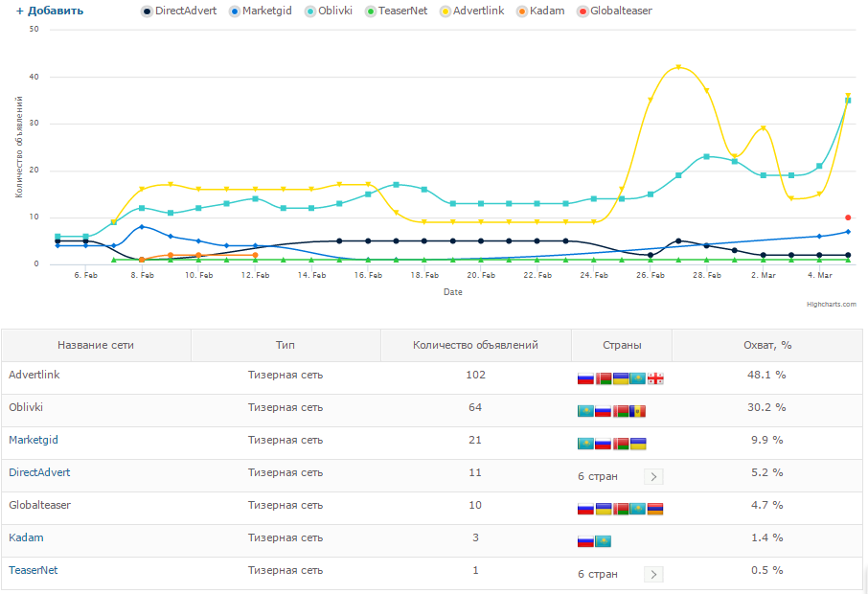Click the Georgia flag in Advertlink row
Image resolution: width=868 pixels, height=594 pixels.
pyautogui.click(x=655, y=378)
